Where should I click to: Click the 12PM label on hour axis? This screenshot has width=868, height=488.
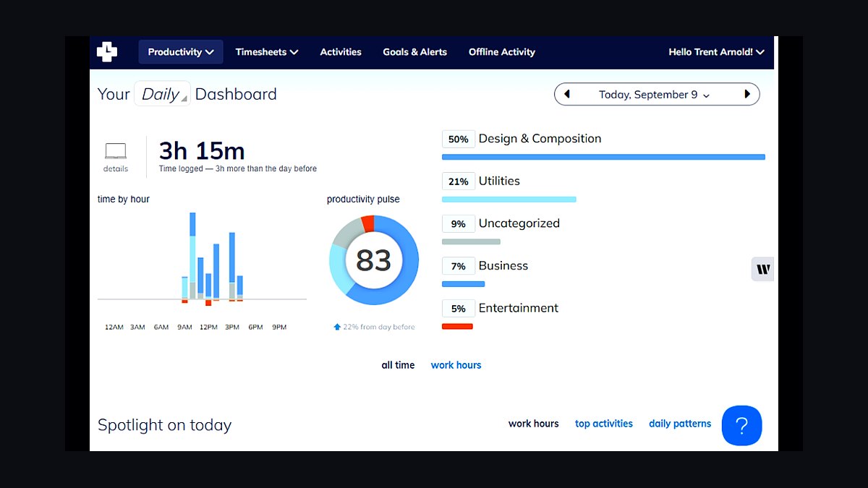(x=208, y=328)
